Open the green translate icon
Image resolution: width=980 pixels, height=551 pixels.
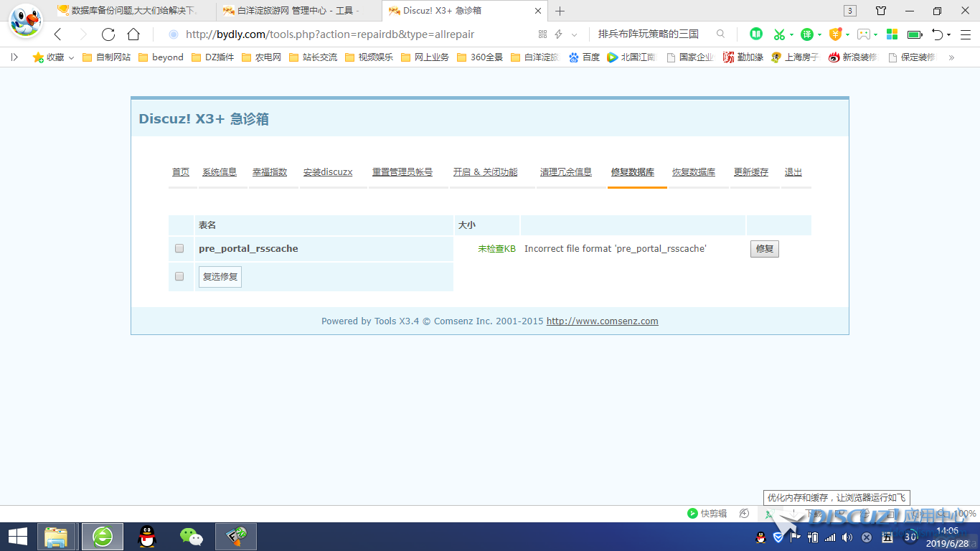pos(807,34)
